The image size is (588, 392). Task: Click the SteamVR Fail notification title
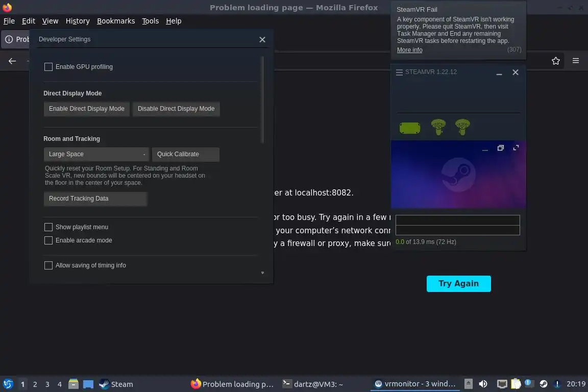click(x=416, y=9)
